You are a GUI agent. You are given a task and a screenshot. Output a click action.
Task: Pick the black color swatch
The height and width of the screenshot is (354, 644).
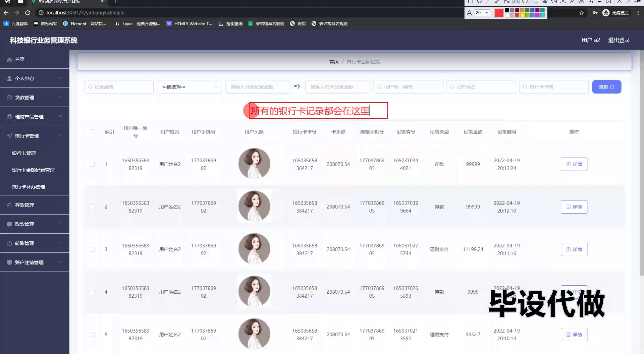[507, 10]
